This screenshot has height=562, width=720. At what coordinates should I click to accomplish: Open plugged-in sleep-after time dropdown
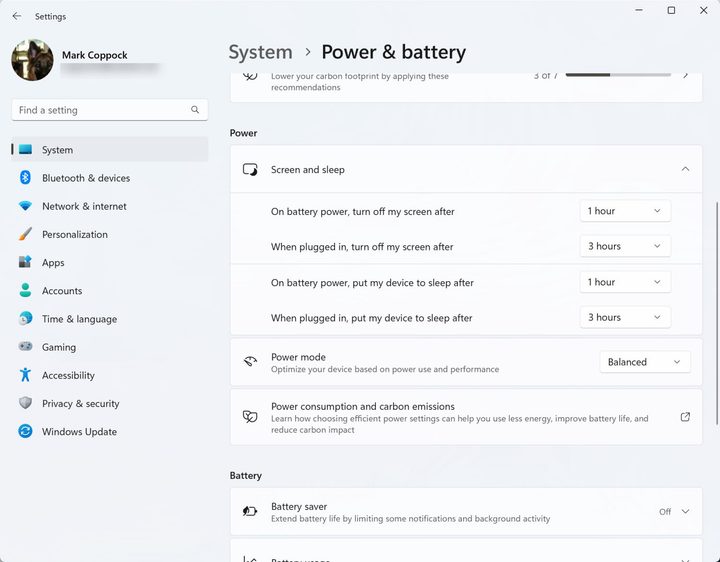tap(625, 318)
